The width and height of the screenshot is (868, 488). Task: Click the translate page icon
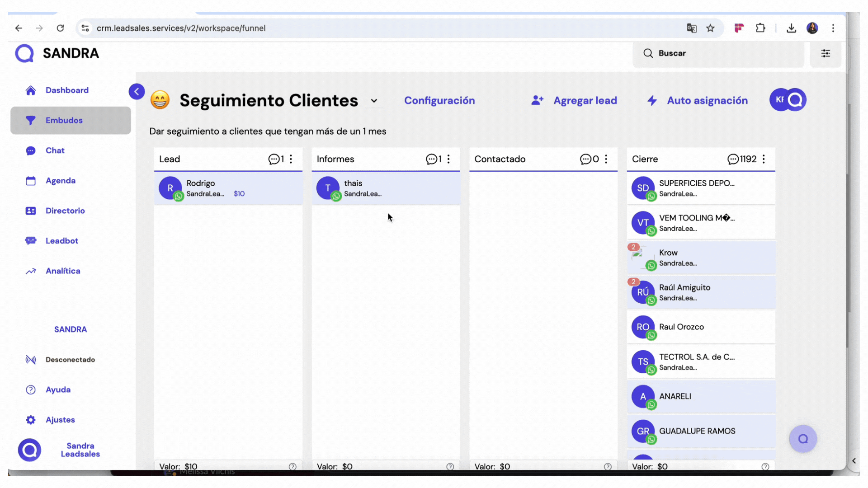point(691,28)
